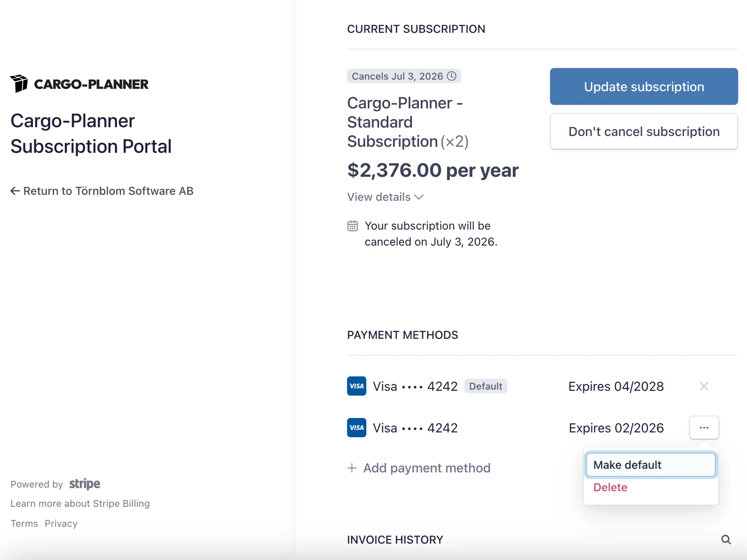
Task: Click the plus icon for adding a payment method
Action: click(352, 468)
